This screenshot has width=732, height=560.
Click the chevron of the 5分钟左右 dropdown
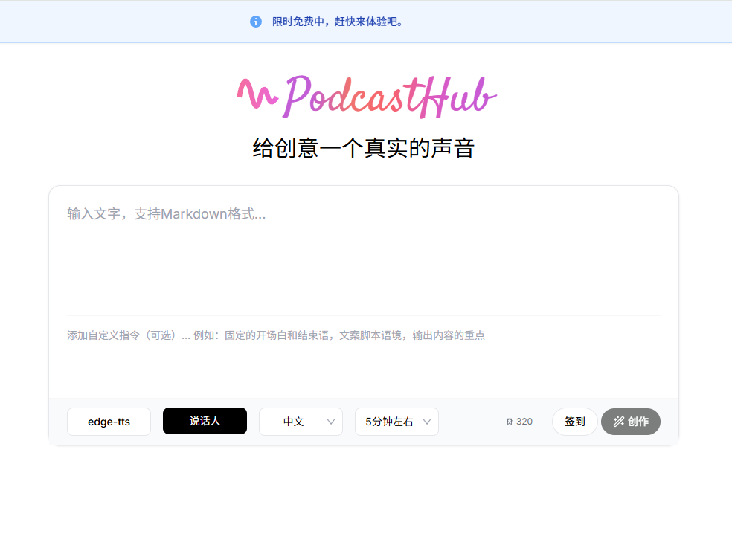[x=427, y=422]
